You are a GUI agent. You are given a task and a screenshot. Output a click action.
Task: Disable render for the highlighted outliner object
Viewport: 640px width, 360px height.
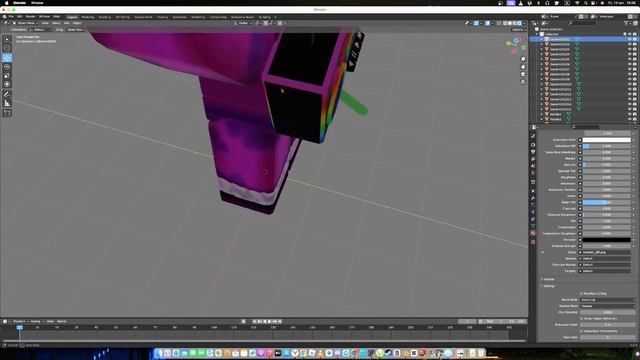tap(635, 39)
